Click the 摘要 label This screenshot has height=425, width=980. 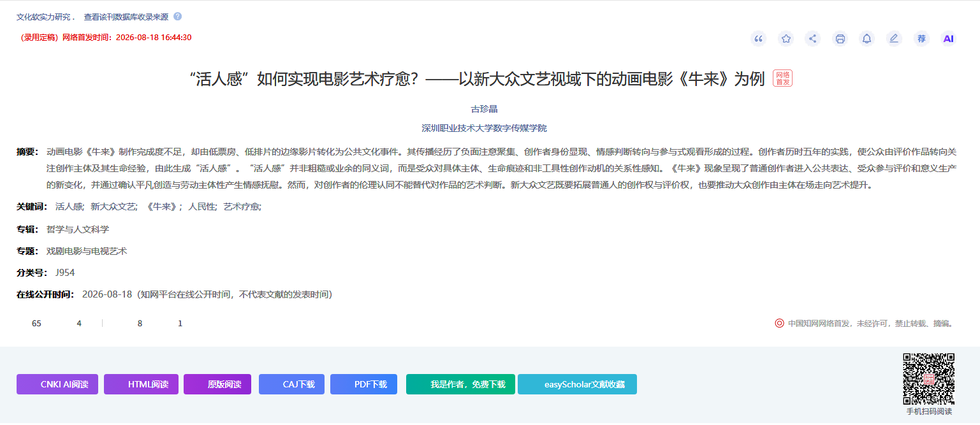pyautogui.click(x=28, y=152)
